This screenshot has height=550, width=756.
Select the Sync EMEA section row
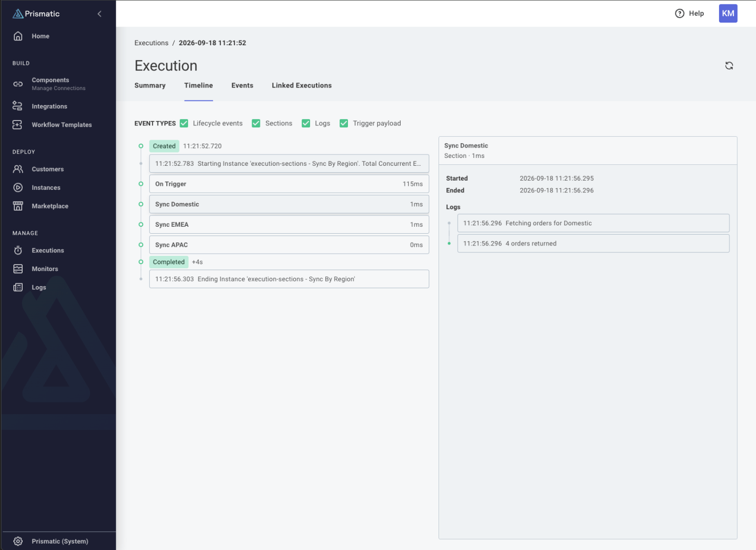pos(289,224)
